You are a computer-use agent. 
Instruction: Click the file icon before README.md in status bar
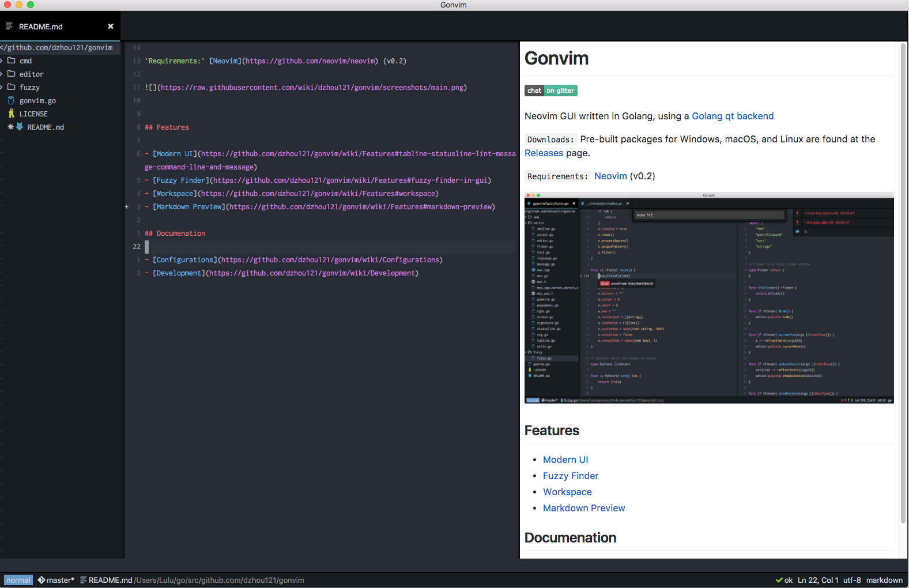tap(83, 580)
